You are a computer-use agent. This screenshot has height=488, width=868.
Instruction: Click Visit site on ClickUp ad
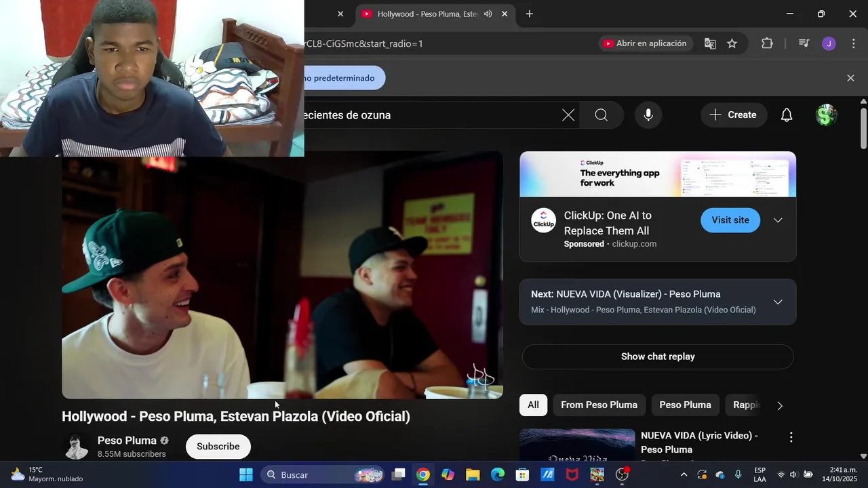pyautogui.click(x=730, y=220)
